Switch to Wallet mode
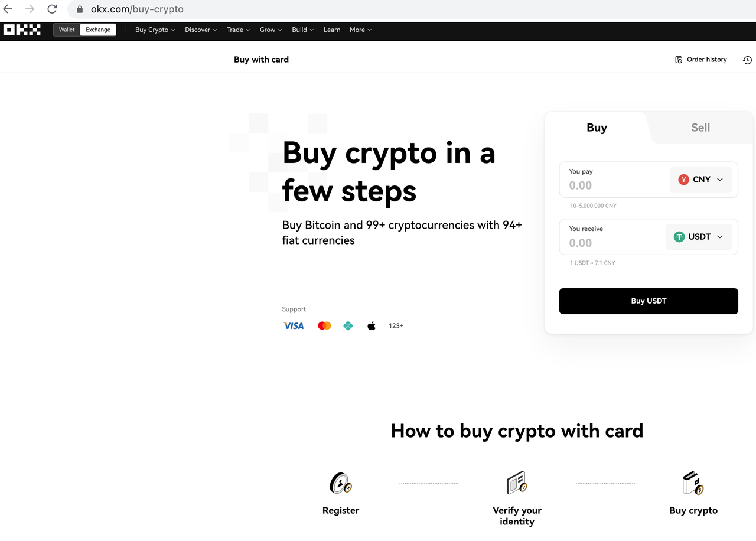Viewport: 756px width, 541px height. (x=67, y=30)
